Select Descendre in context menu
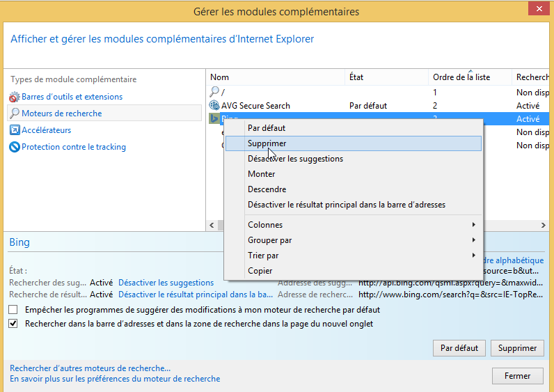Screen dimensions: 554x392 [x=354, y=189]
